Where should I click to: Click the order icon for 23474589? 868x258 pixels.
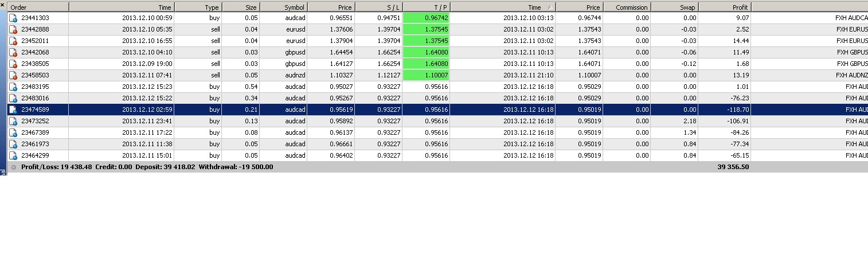(x=13, y=110)
